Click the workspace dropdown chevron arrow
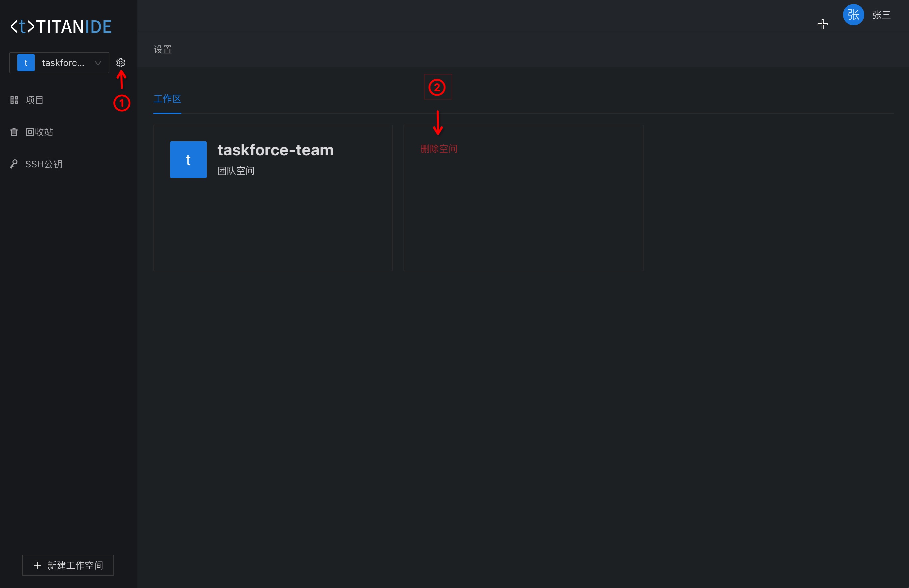Screen dimensions: 909x588 [98, 63]
